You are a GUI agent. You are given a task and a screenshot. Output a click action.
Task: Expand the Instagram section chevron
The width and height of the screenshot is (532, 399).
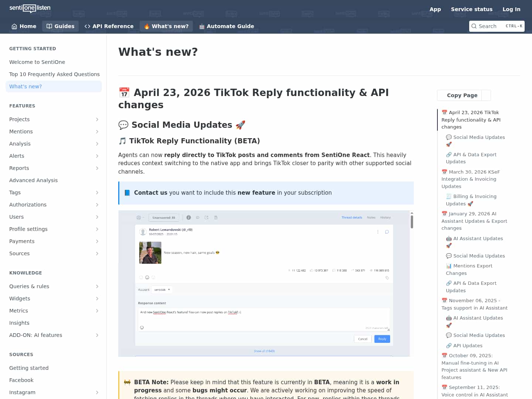coord(97,392)
